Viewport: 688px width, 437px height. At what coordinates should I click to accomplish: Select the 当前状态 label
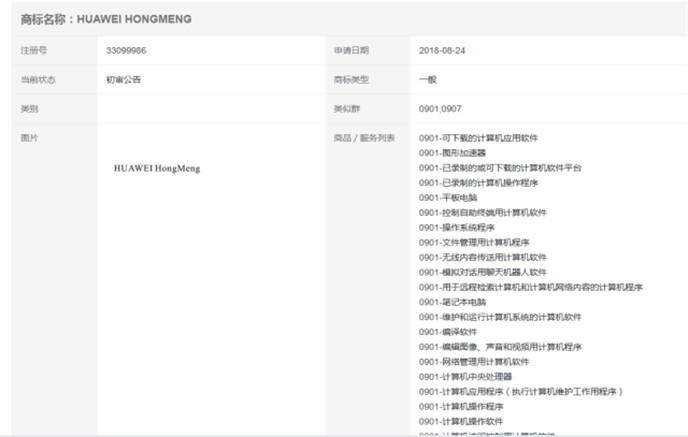[x=38, y=80]
